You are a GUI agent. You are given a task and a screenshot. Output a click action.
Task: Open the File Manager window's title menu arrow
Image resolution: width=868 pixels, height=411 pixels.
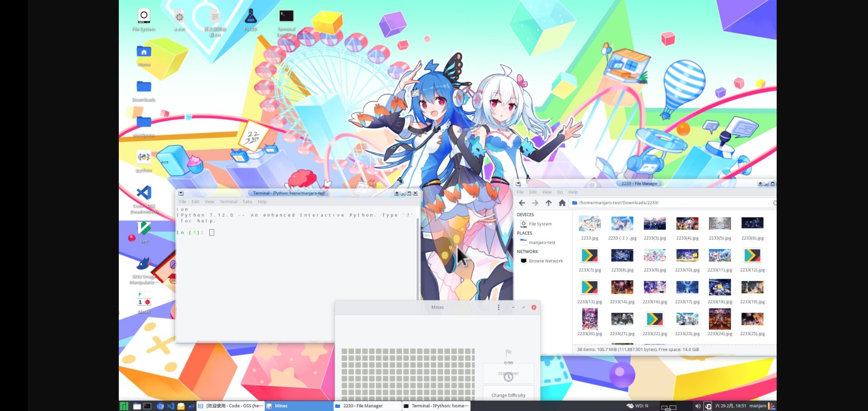518,184
